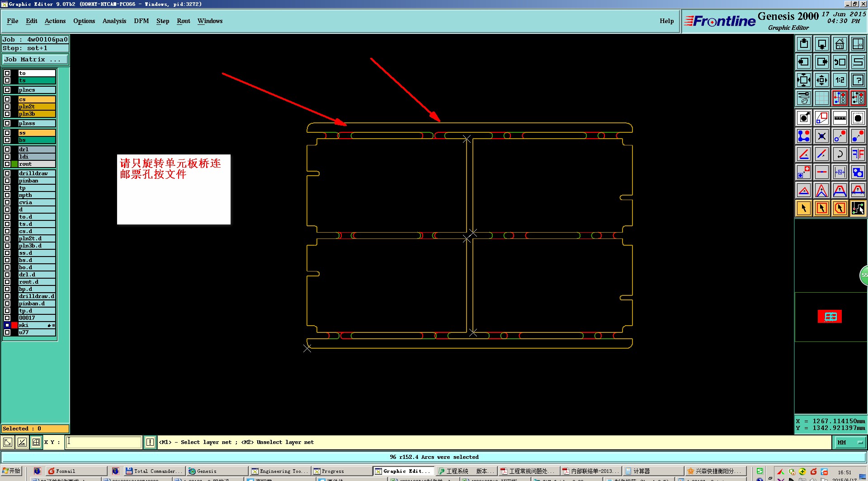Toggle the checkbox for layer drl
This screenshot has height=481, width=868.
[7, 149]
